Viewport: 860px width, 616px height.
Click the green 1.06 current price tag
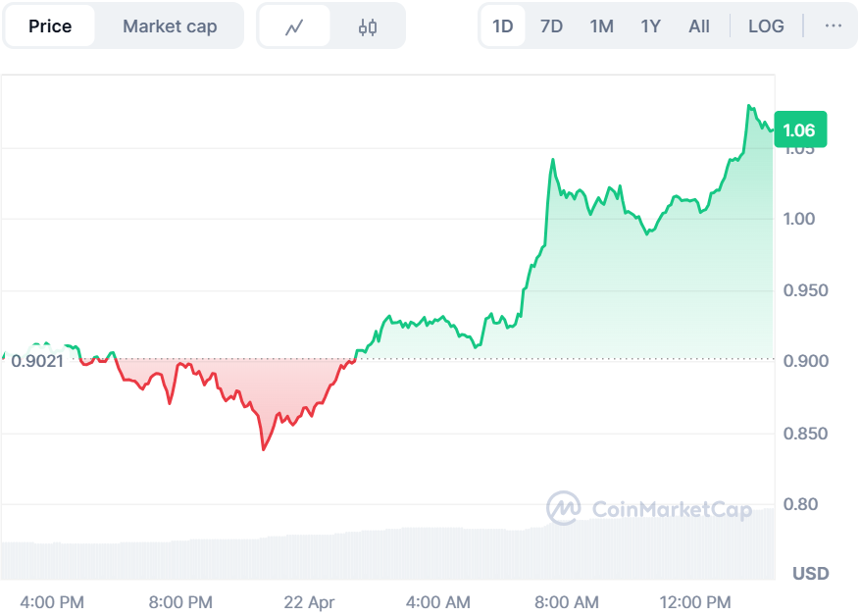[799, 130]
